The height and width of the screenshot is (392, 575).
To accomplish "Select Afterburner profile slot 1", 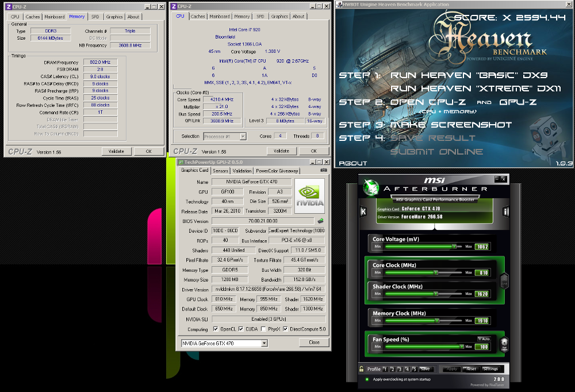I will (x=385, y=369).
